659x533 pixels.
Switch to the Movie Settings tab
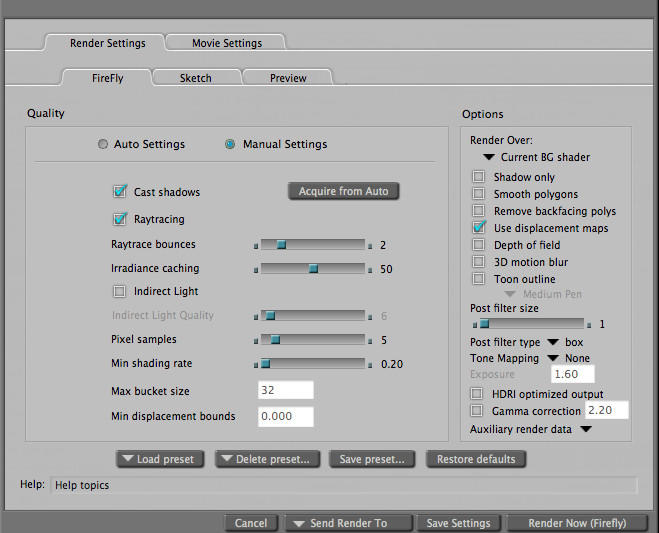pos(226,43)
